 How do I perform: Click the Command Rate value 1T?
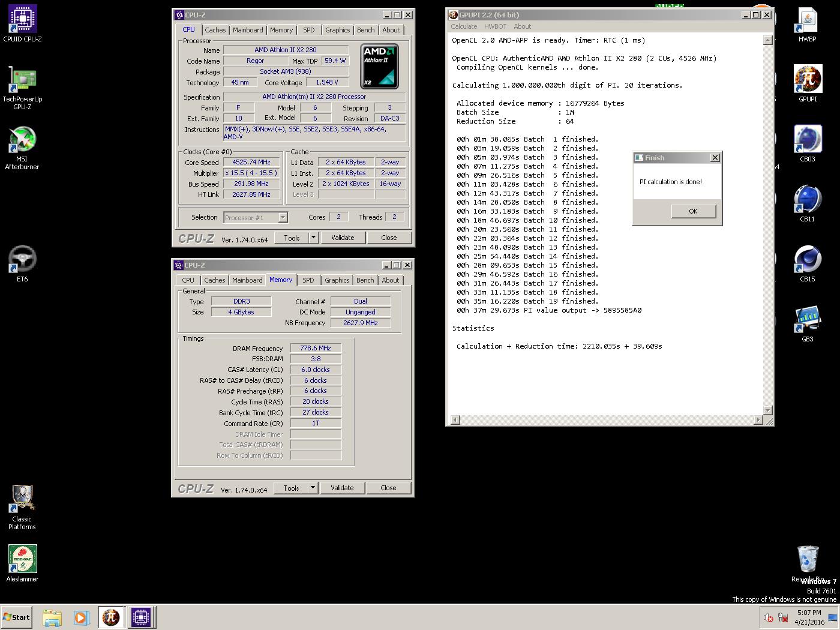point(316,423)
